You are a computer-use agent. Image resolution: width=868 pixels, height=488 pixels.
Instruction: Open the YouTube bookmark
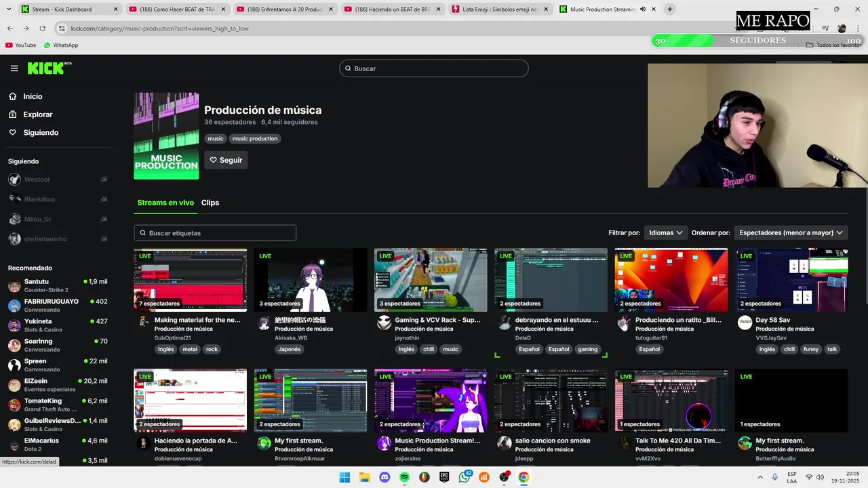click(x=20, y=45)
